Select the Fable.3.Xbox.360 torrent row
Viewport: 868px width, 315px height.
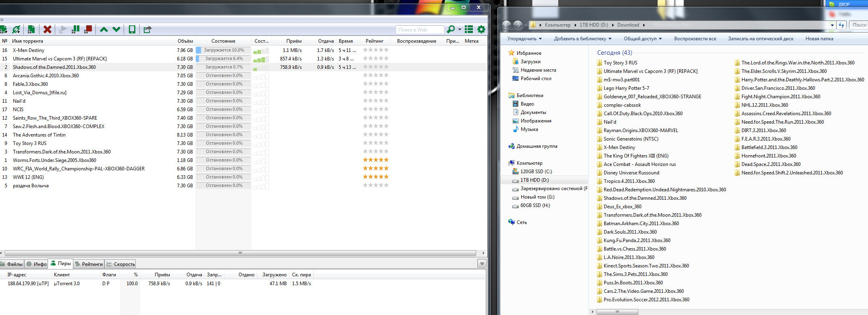click(243, 84)
